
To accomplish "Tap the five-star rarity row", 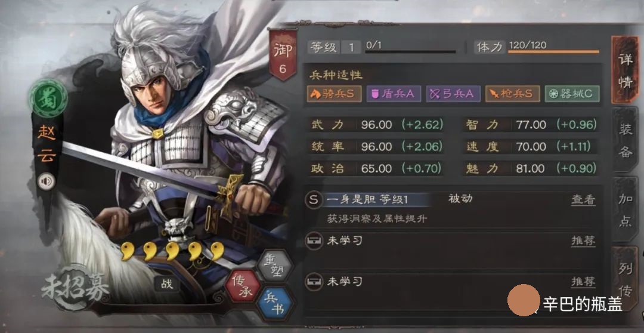I will (x=172, y=251).
